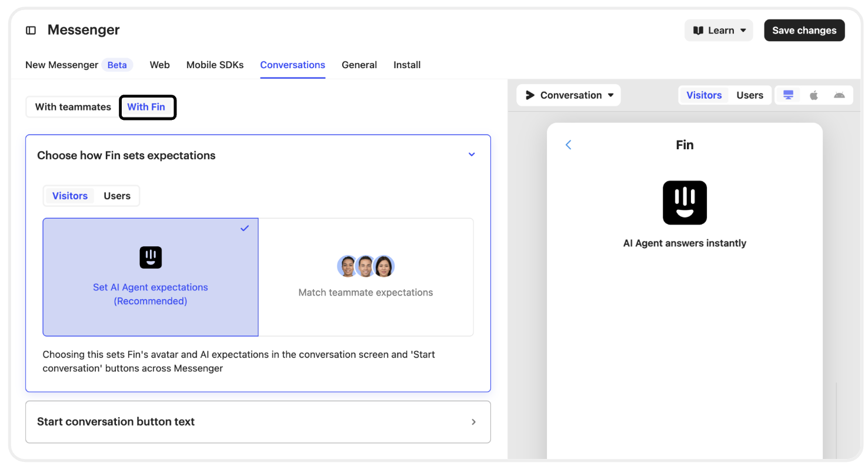Click the Messenger page heading
The image size is (868, 469).
point(84,30)
